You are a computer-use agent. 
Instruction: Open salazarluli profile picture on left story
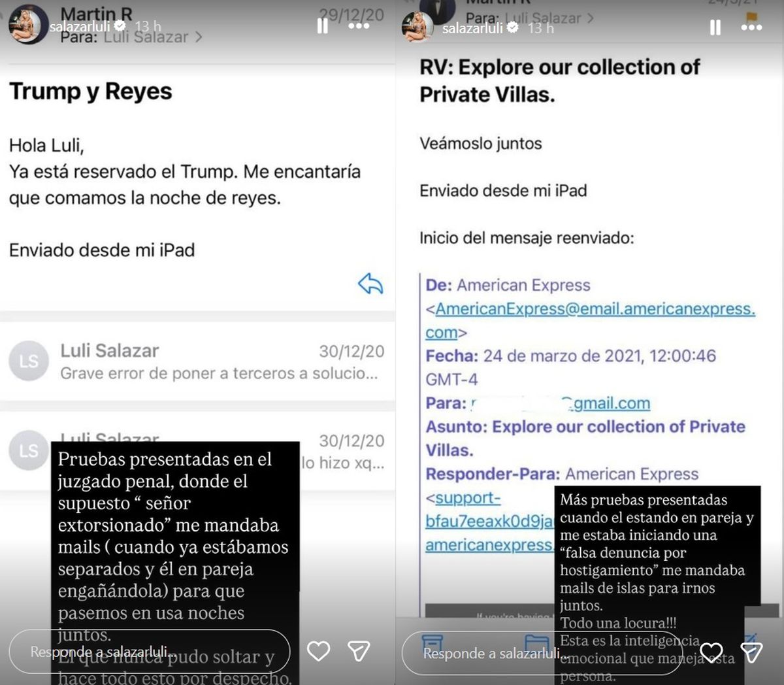click(27, 25)
